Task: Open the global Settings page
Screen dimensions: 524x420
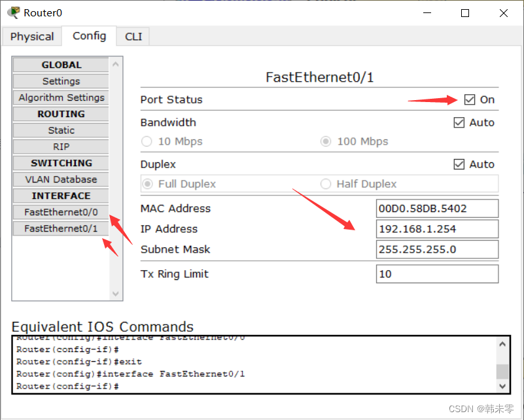Action: click(60, 80)
